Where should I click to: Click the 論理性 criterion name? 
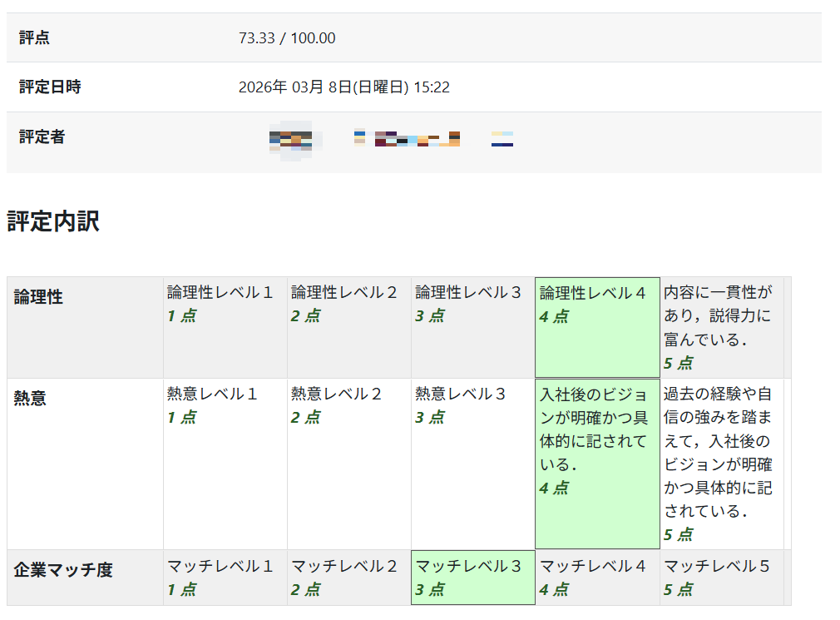coord(38,297)
